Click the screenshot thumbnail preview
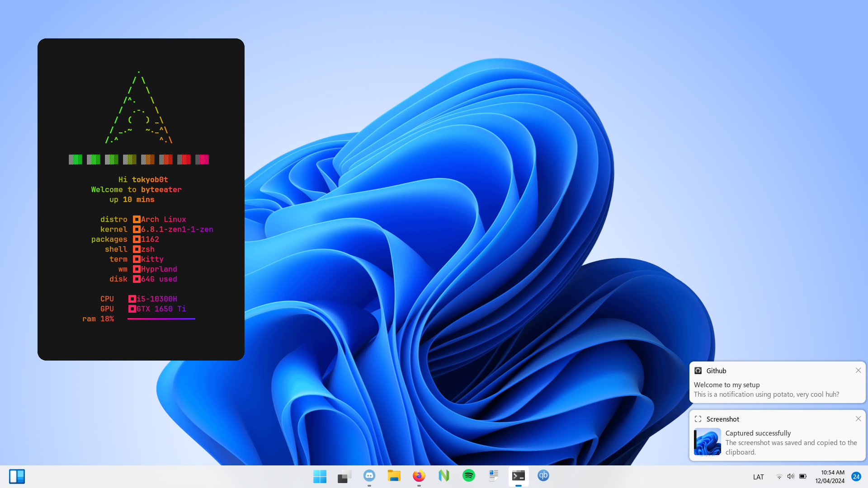 708,442
